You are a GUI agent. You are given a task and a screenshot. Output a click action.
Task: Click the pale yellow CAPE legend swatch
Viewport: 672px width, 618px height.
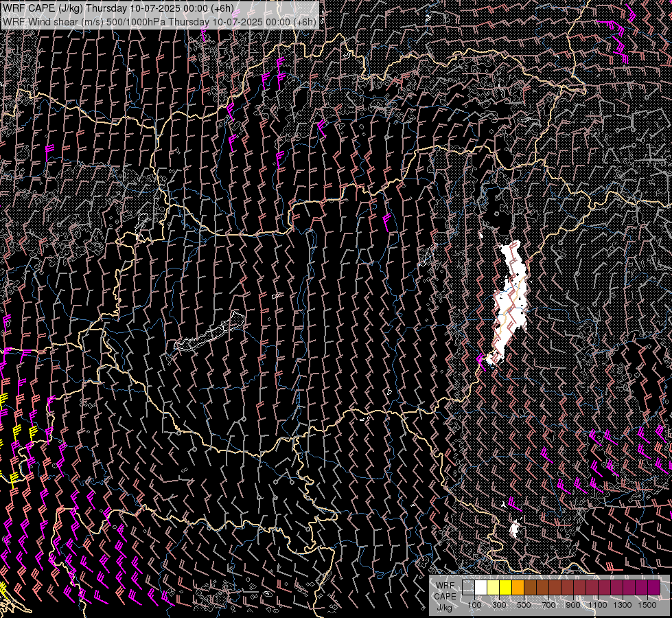[x=494, y=588]
